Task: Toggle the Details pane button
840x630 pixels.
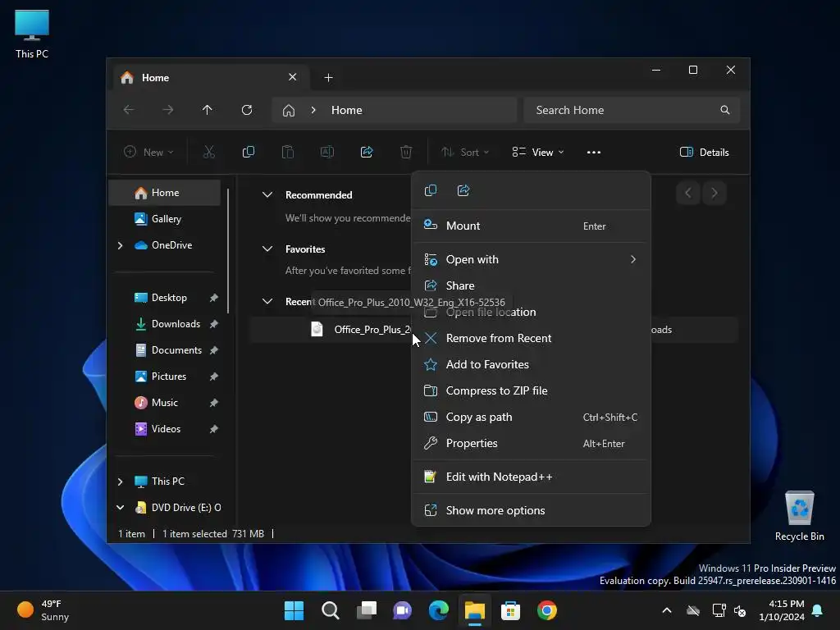Action: pos(704,152)
